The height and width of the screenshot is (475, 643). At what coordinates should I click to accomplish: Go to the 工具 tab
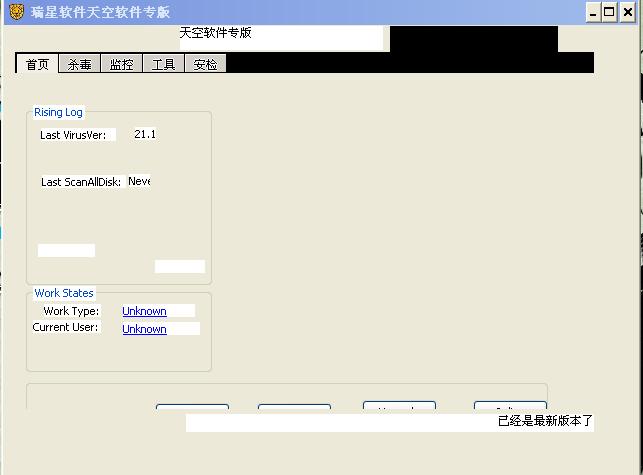pyautogui.click(x=163, y=64)
